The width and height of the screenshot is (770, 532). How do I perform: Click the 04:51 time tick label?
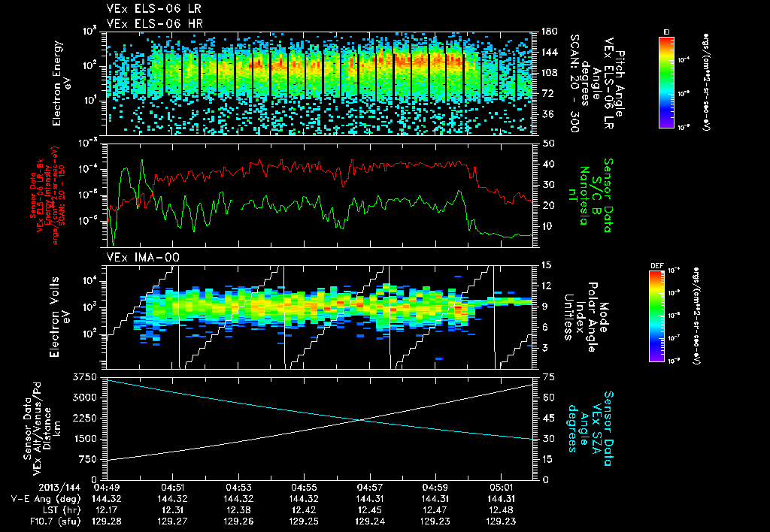[x=172, y=488]
